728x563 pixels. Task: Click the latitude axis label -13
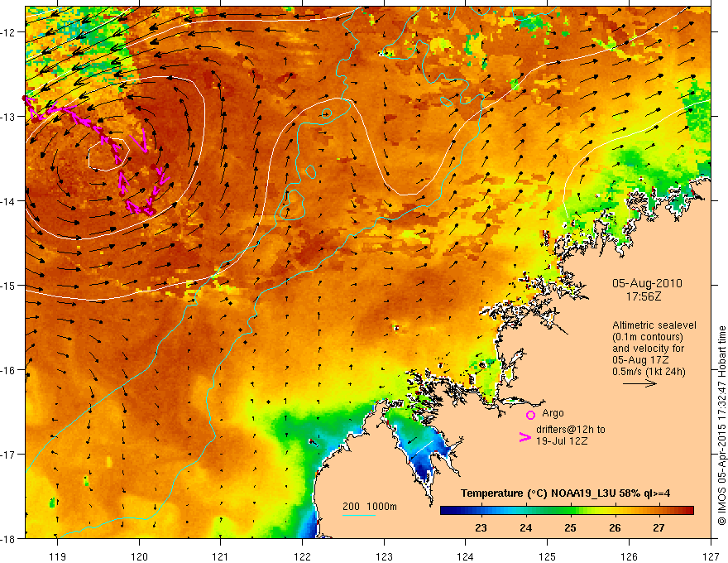click(8, 117)
